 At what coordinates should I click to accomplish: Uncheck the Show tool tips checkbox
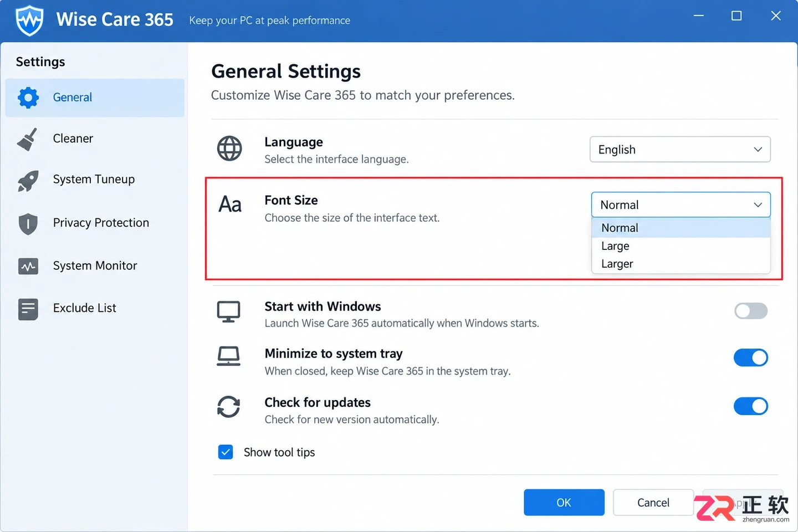226,452
